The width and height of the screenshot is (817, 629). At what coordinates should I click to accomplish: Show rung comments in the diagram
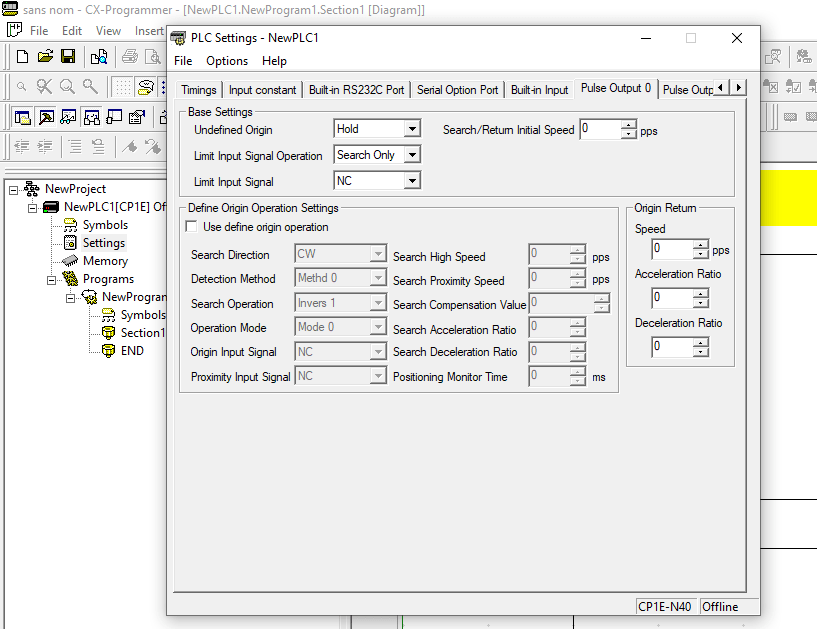pyautogui.click(x=144, y=86)
